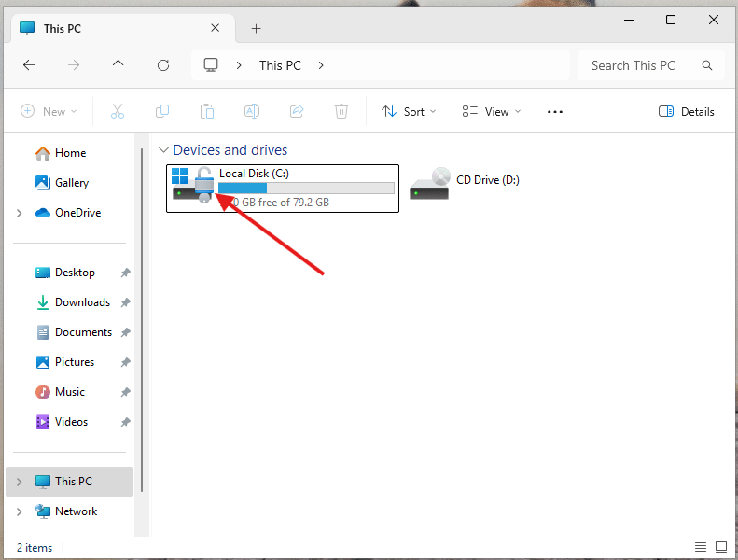Viewport: 738px width, 560px height.
Task: Collapse the Devices and drives group
Action: coord(163,150)
